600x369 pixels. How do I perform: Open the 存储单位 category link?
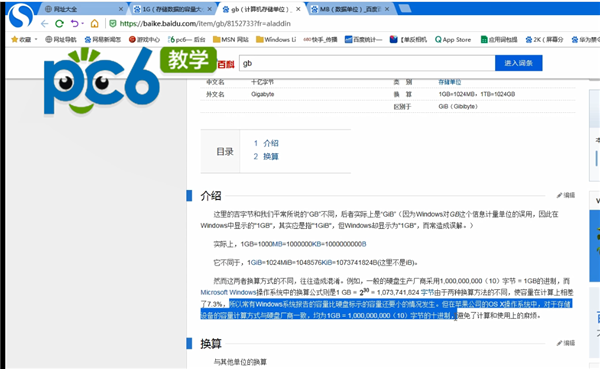(450, 82)
